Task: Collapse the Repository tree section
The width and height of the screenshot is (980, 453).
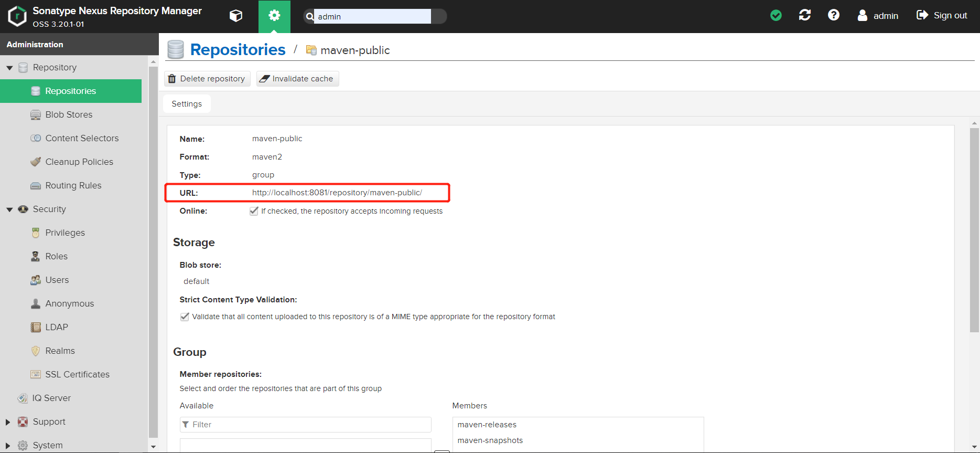Action: point(9,68)
